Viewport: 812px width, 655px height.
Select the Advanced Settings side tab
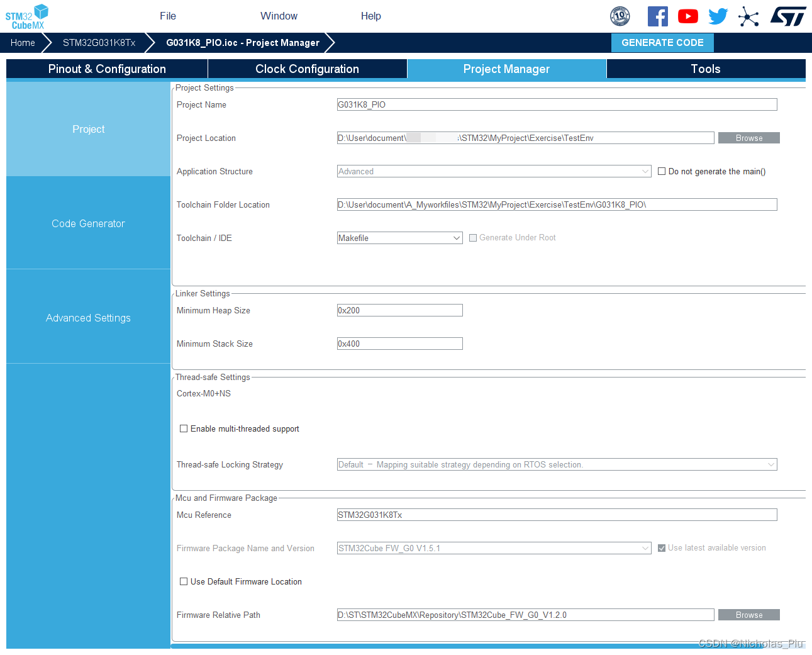[88, 318]
